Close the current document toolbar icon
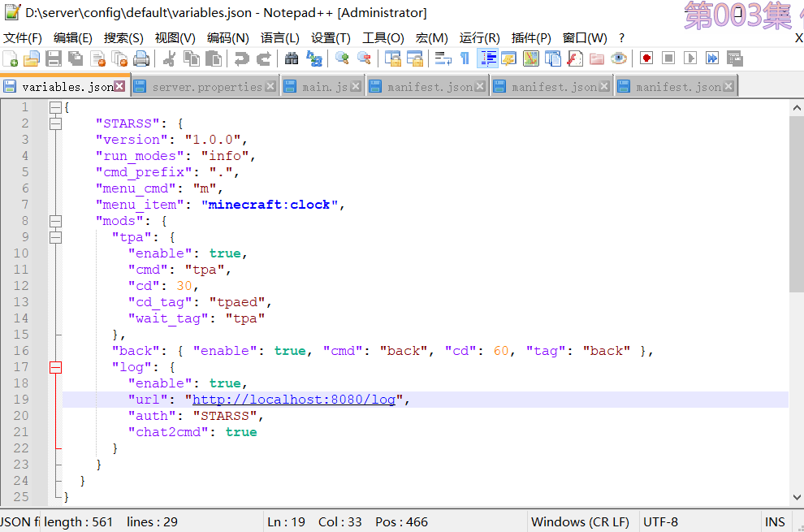The width and height of the screenshot is (804, 532). point(97,59)
